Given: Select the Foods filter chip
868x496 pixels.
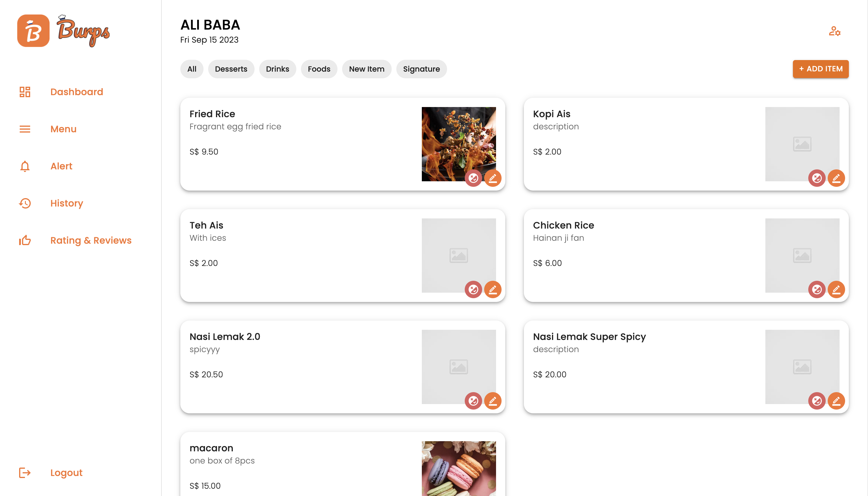Looking at the screenshot, I should (x=319, y=69).
